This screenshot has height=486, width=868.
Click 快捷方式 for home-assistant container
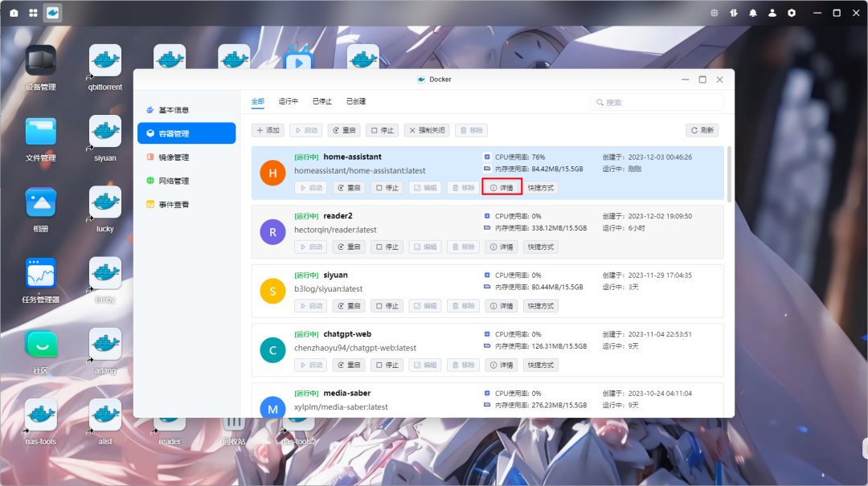(541, 188)
